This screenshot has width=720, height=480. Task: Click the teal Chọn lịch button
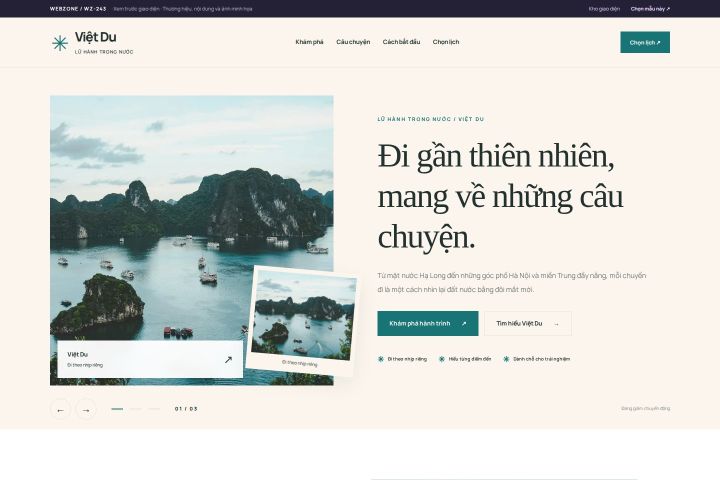[645, 42]
